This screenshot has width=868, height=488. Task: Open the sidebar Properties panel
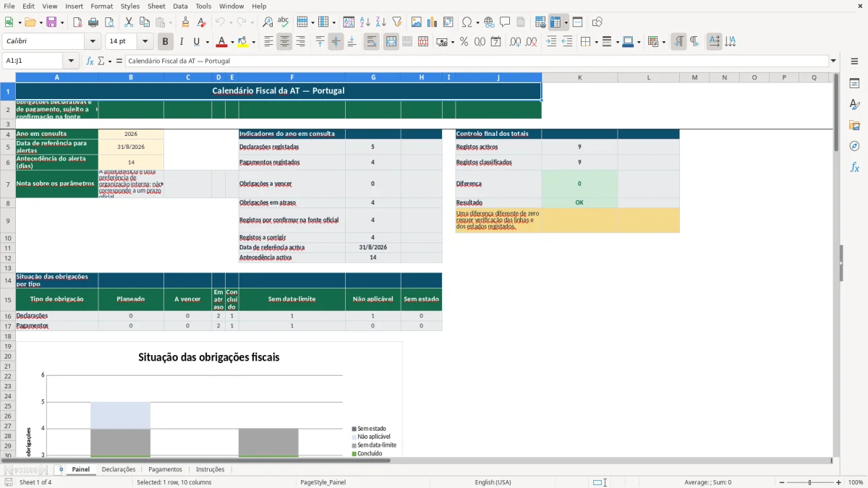click(x=854, y=84)
